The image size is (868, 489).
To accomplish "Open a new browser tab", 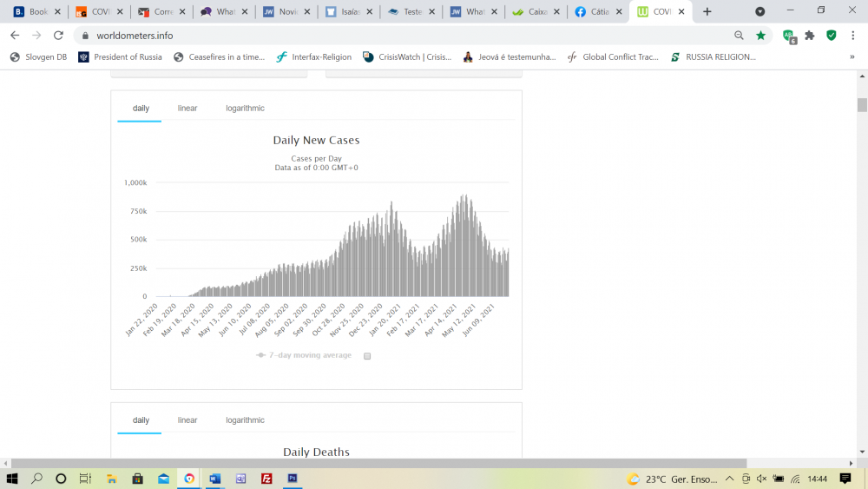I will [x=707, y=12].
